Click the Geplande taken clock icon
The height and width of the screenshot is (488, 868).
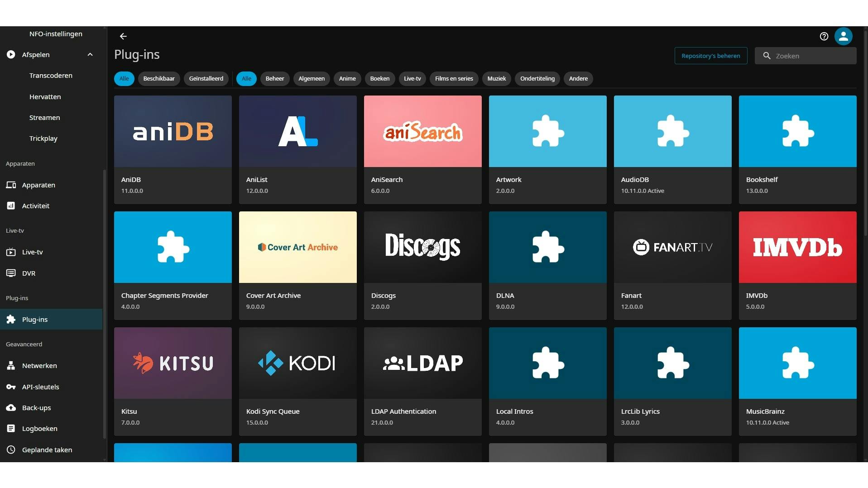pos(11,450)
